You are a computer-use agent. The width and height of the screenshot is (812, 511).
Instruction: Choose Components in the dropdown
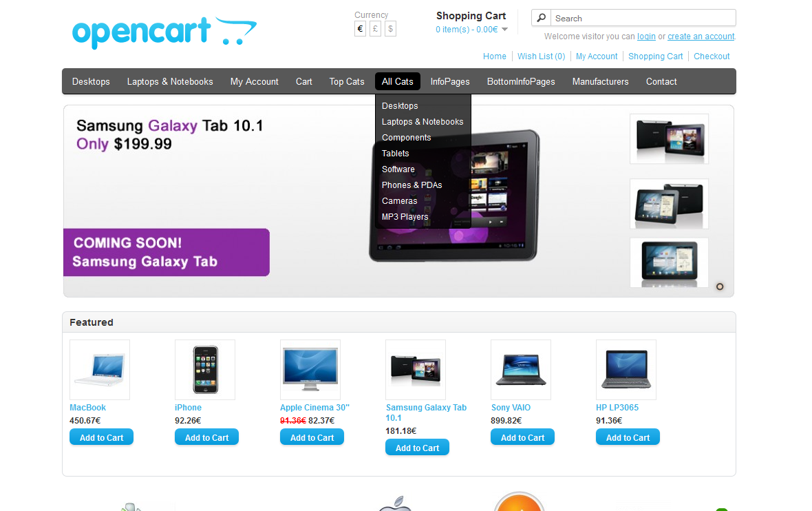[407, 137]
